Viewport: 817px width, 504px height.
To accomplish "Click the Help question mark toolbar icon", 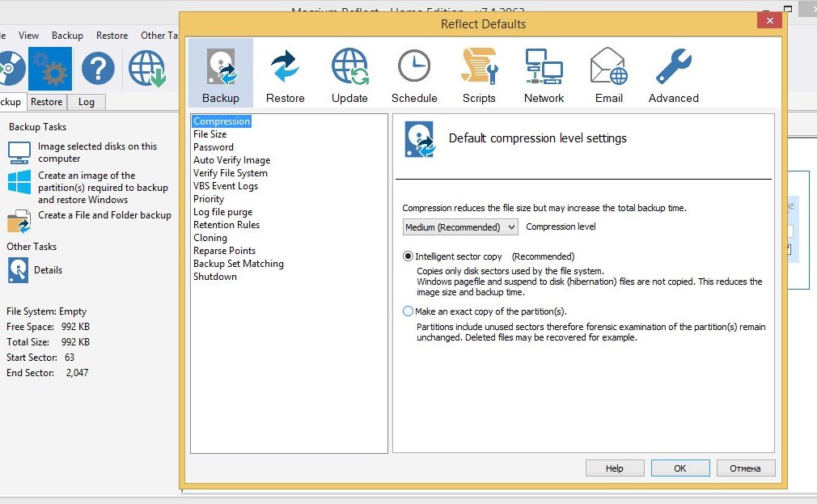I will (x=98, y=68).
